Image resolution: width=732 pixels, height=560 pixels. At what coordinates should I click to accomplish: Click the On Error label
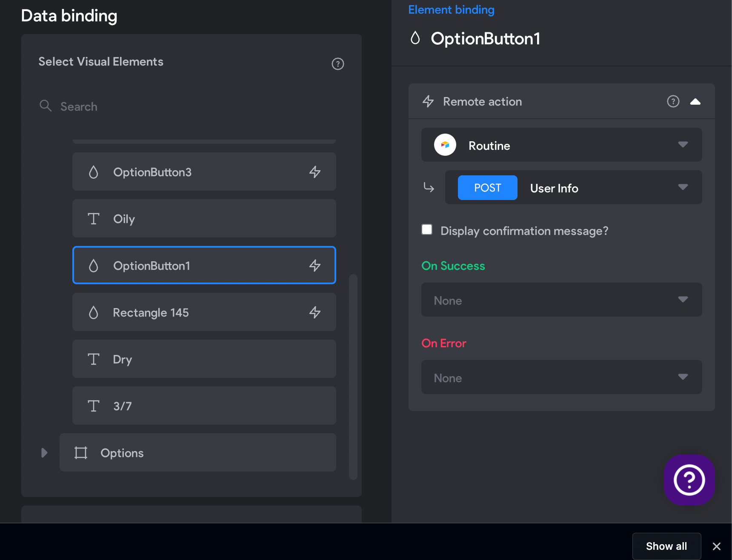coord(444,343)
